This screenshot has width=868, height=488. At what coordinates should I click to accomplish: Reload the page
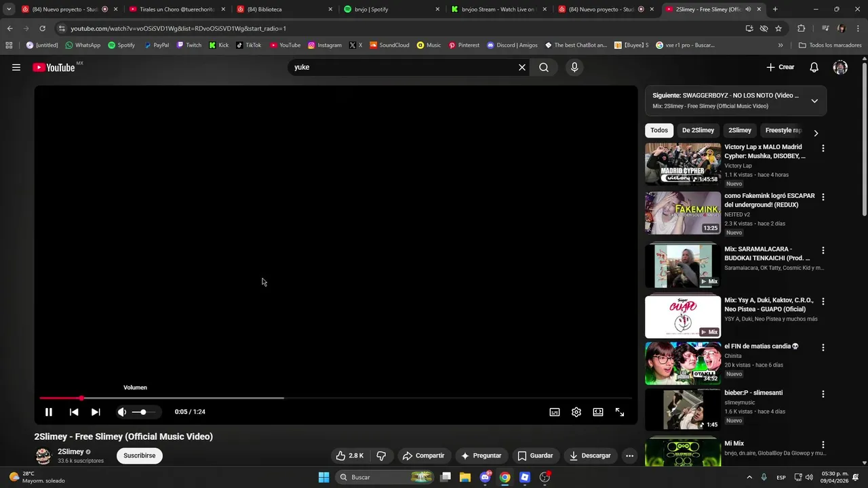click(x=42, y=28)
